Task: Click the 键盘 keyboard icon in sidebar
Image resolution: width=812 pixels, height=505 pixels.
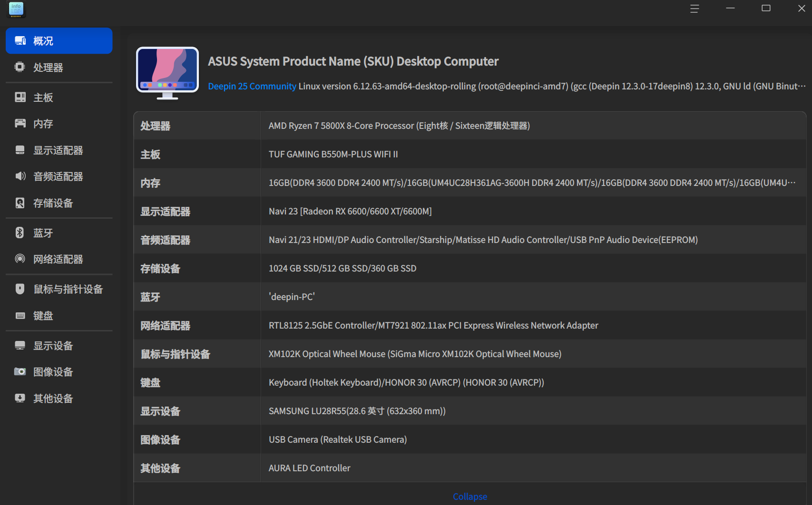Action: 20,316
